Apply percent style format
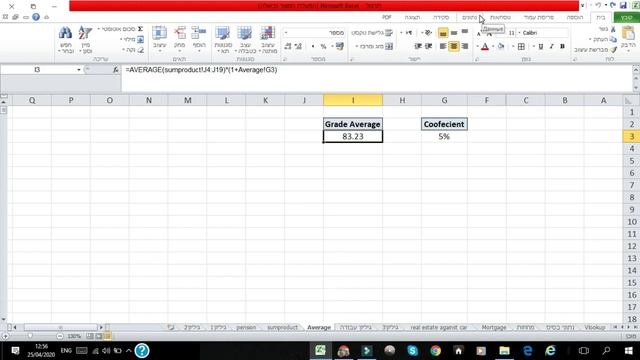Screen dimensions: 640x360 pos(323,47)
